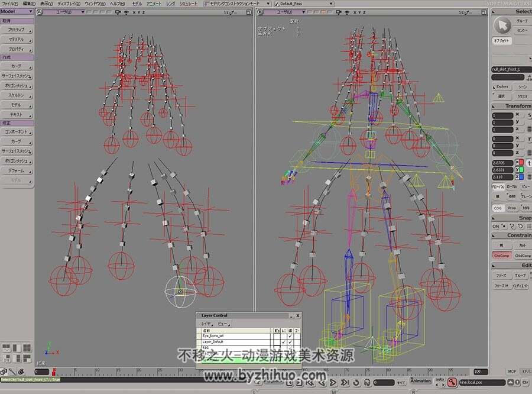Image resolution: width=532 pixels, height=394 pixels.
Task: Click the kine.local.pos parameter field
Action: point(482,382)
